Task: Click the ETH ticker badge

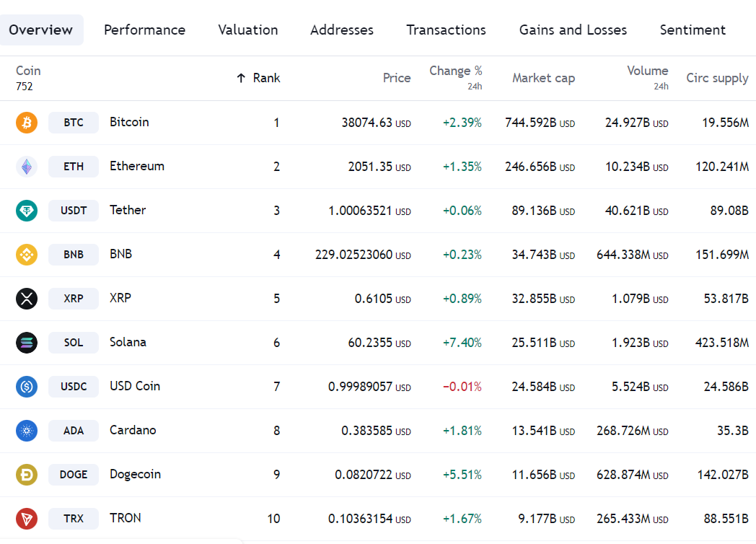Action: pos(74,167)
